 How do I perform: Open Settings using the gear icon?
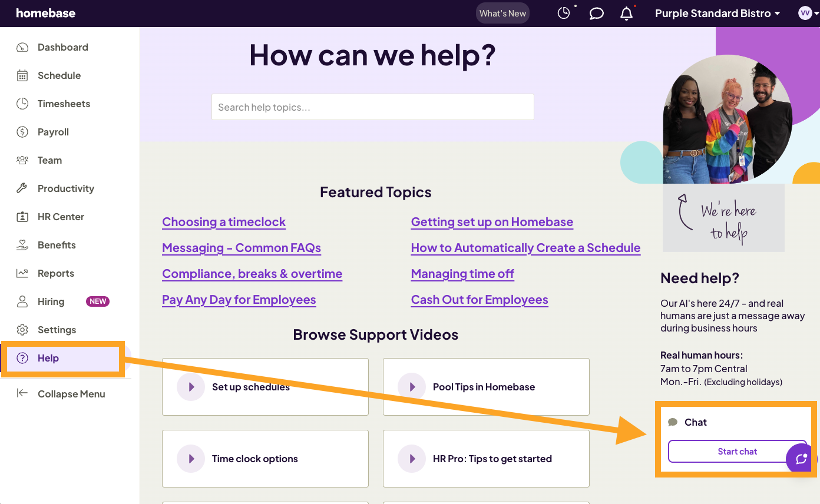pos(21,330)
